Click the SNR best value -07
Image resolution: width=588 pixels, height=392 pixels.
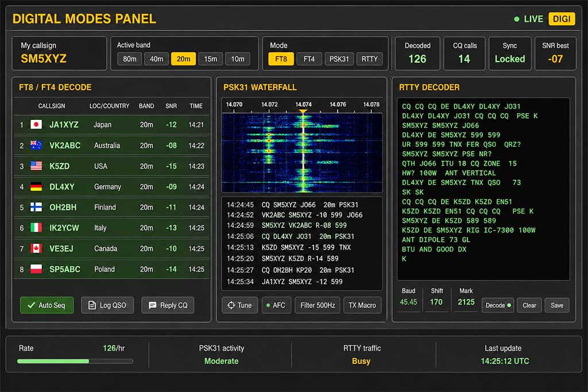tap(555, 59)
